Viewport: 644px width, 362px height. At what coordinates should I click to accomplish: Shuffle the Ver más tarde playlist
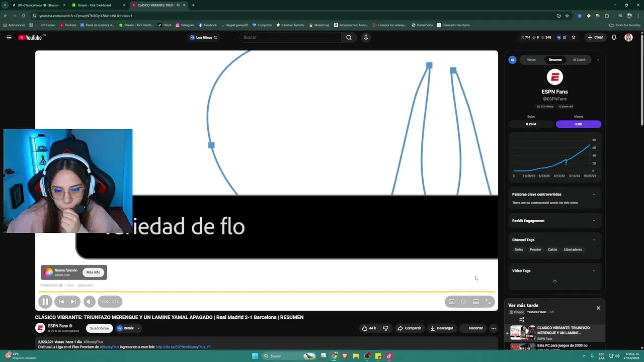pyautogui.click(x=521, y=319)
